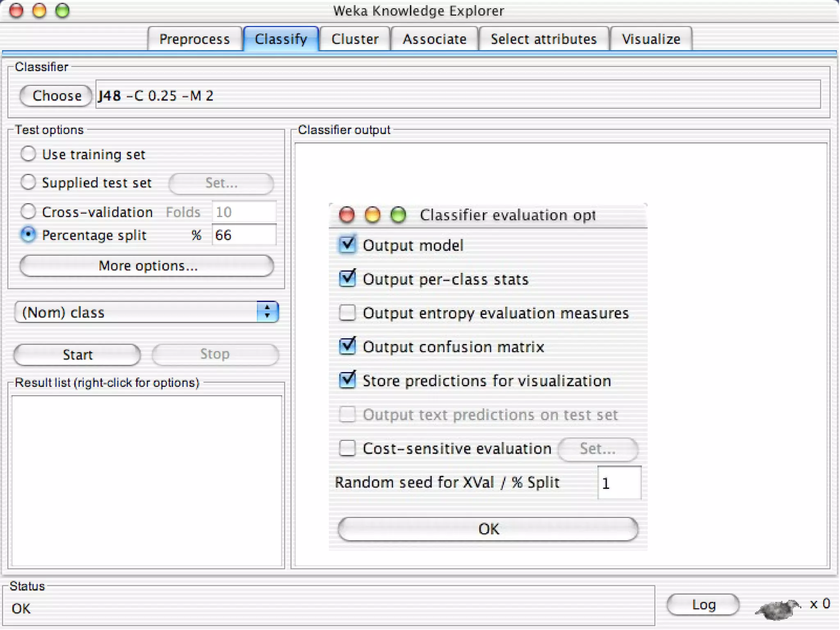This screenshot has width=840, height=630.
Task: Open the Visualize tab
Action: 651,39
